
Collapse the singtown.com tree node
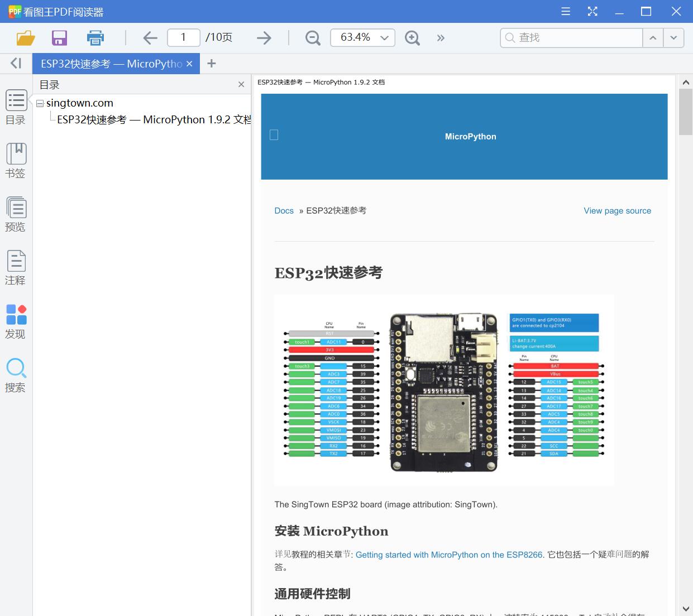(x=39, y=103)
